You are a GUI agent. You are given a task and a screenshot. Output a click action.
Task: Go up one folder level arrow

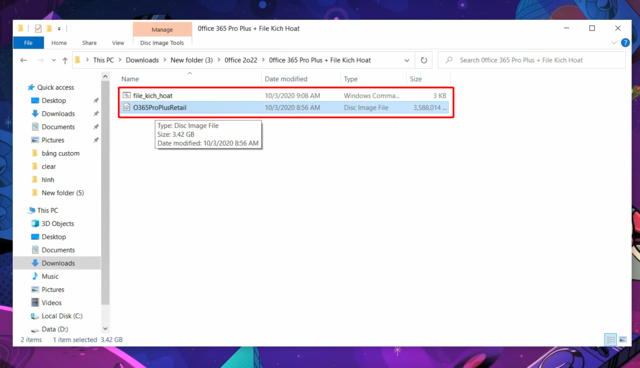coord(65,60)
